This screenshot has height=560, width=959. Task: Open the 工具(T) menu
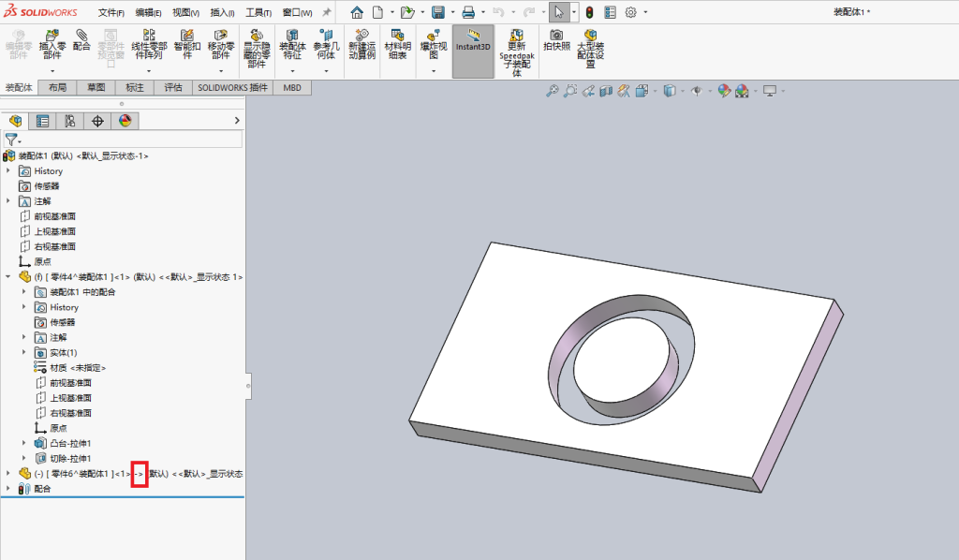point(258,12)
